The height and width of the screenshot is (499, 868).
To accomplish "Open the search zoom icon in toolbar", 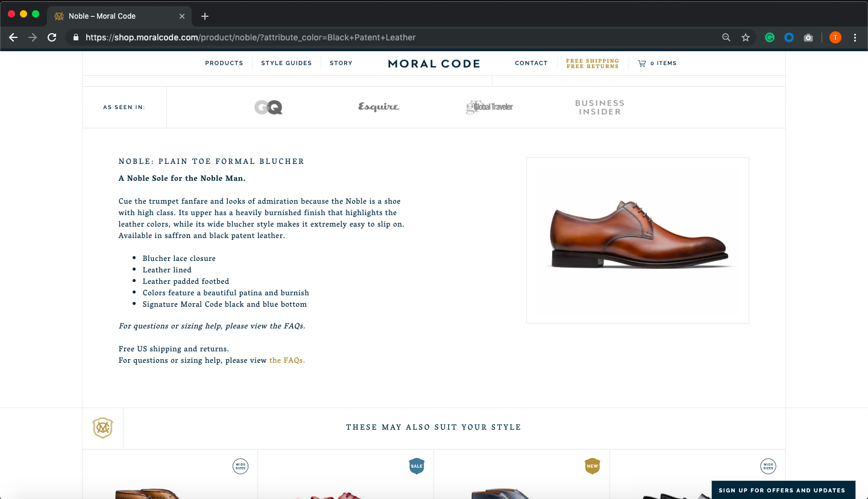I will click(726, 37).
